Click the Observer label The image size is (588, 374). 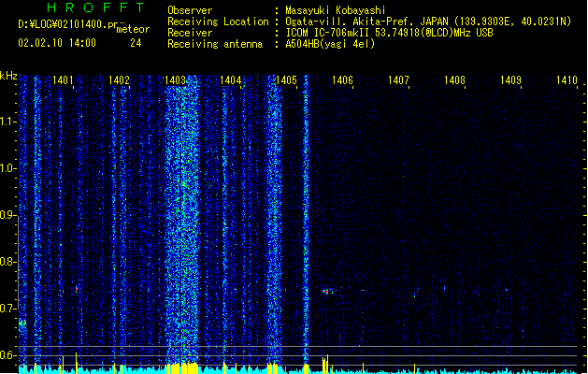click(x=190, y=10)
